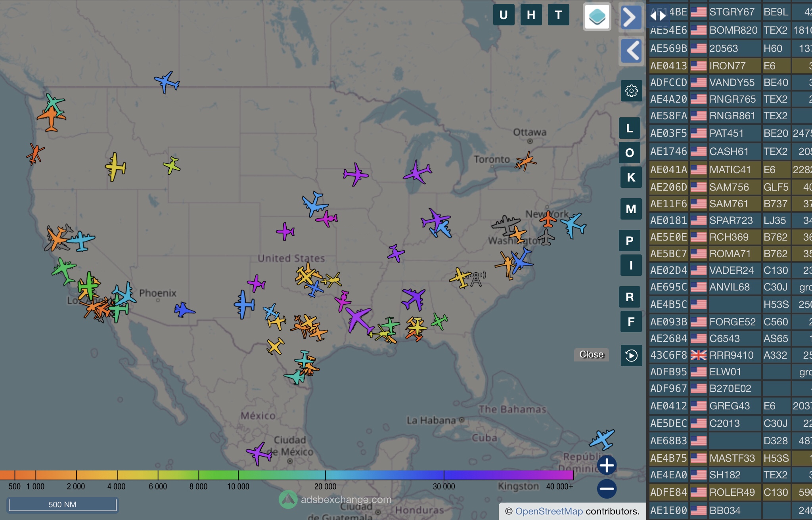Open the OpenStreetMap link
812x520 pixels.
549,511
